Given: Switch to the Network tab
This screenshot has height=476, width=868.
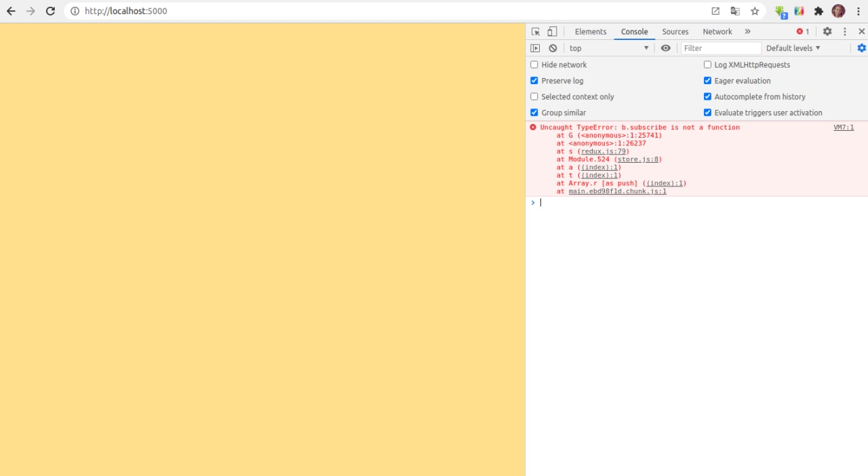Looking at the screenshot, I should [717, 32].
